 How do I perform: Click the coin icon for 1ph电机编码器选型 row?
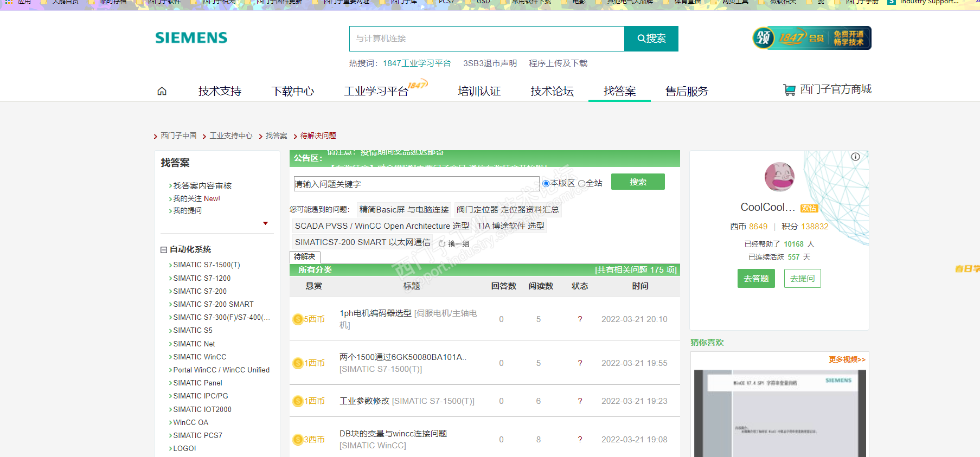point(298,319)
